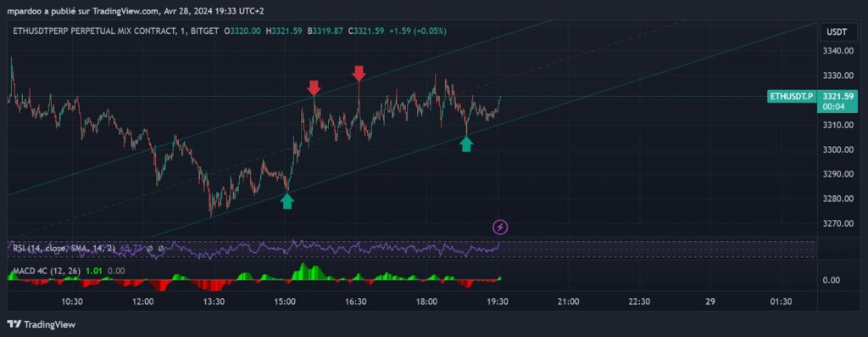The image size is (868, 337).
Task: Click the low value B3319.87
Action: [x=325, y=31]
